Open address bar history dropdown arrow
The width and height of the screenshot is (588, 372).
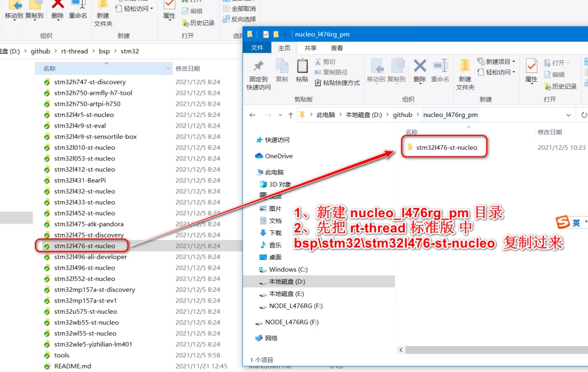coord(568,115)
